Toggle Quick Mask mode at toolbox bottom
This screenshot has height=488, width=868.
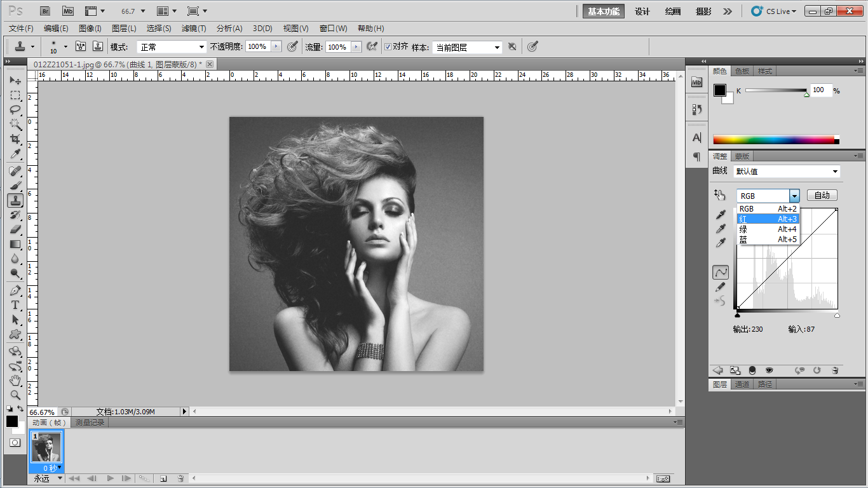tap(15, 442)
